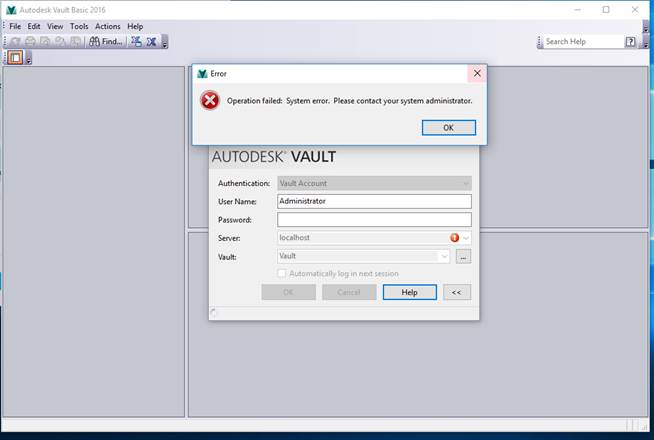Click the red warning icon in Server field

pos(455,238)
